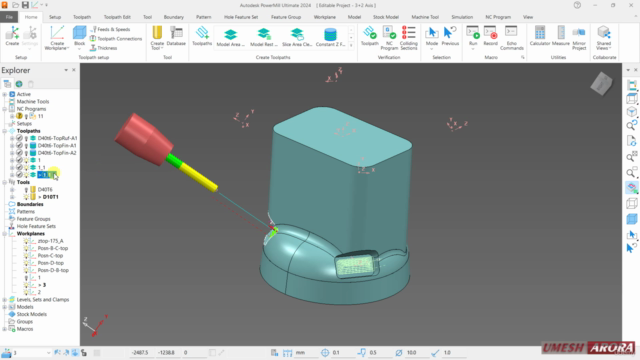The height and width of the screenshot is (360, 640).
Task: Run a macro
Action: pyautogui.click(x=473, y=36)
